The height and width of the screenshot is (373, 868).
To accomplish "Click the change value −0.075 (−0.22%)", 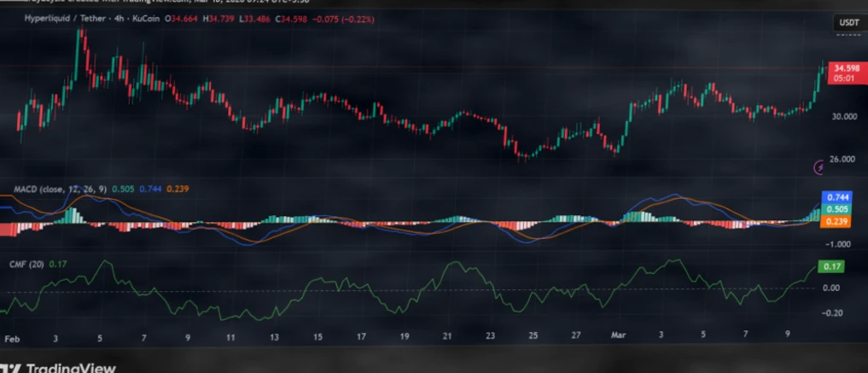I will coord(344,19).
